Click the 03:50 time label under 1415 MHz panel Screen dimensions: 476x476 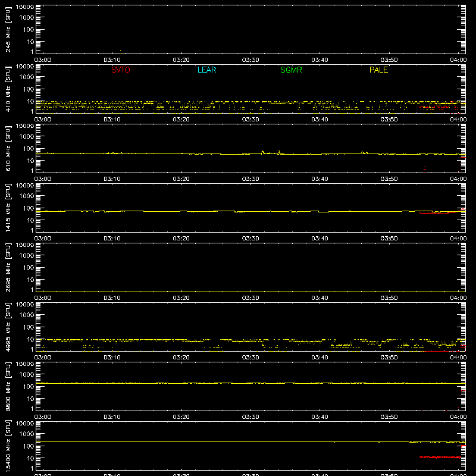389,239
